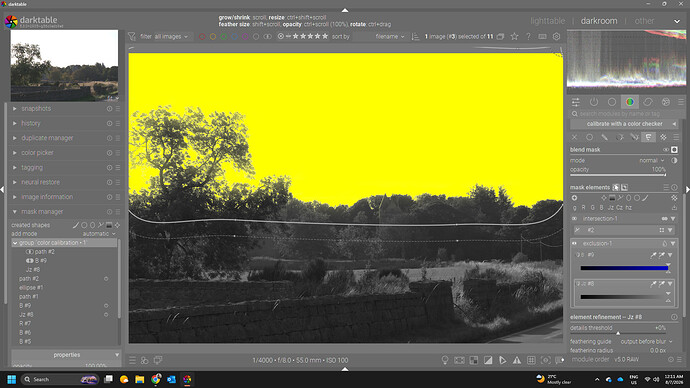
Task: Select the R channel tab in mask elements
Action: 584,208
